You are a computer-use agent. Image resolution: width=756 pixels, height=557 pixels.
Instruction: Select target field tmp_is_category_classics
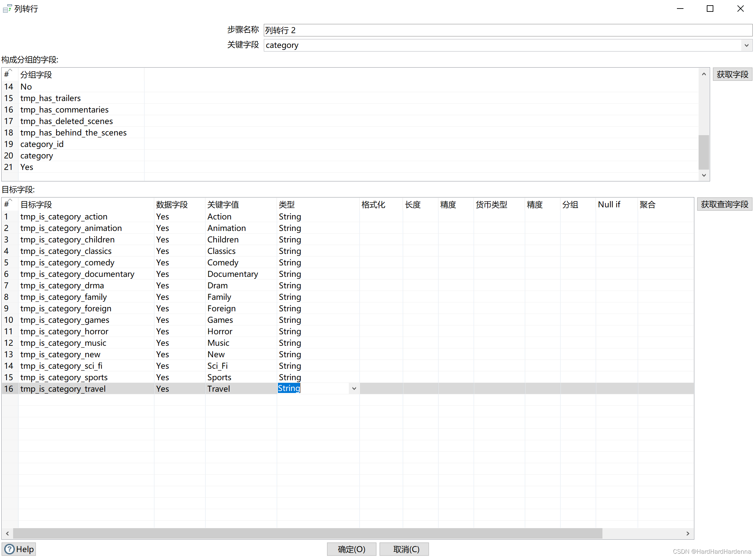(66, 251)
